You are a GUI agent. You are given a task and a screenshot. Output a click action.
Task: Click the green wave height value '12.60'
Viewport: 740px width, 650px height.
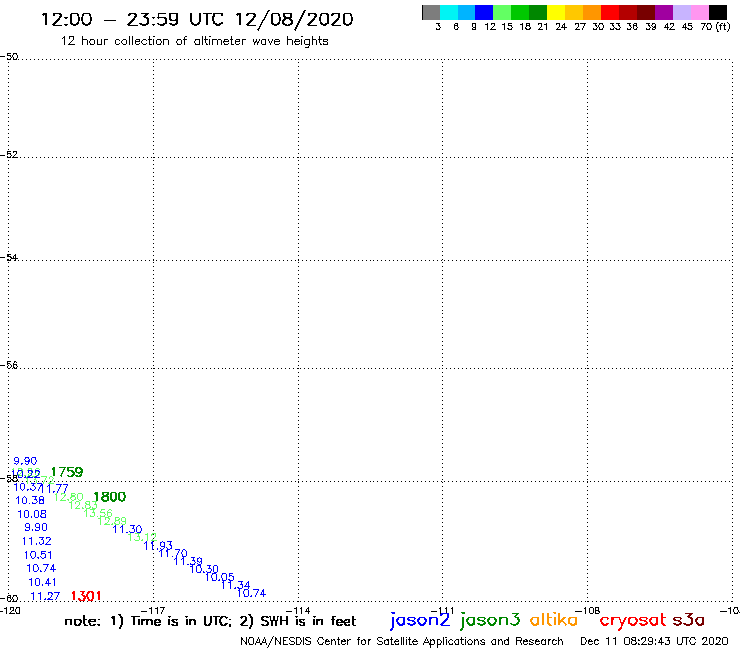pos(68,497)
